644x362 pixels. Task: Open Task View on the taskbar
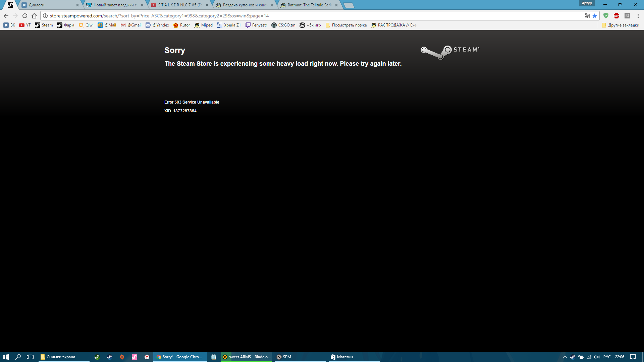(30, 357)
